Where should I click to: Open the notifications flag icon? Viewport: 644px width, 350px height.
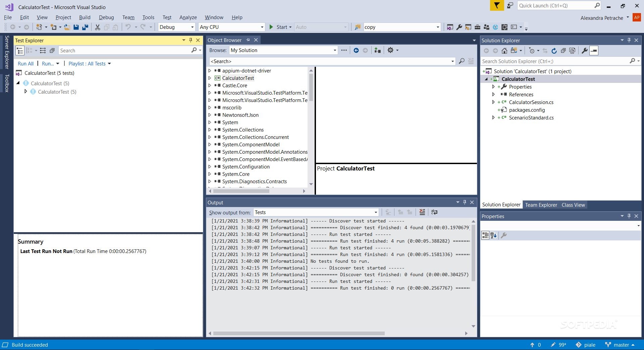(x=497, y=6)
